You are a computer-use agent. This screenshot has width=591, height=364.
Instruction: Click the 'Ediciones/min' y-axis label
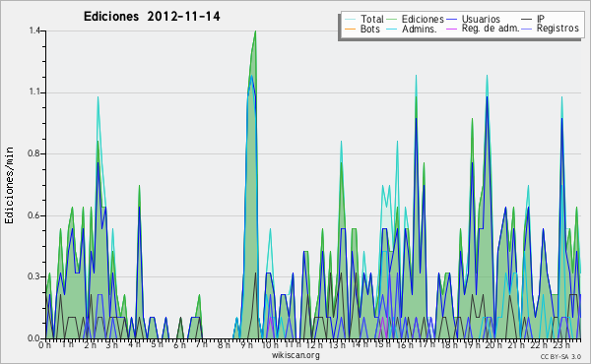9,185
